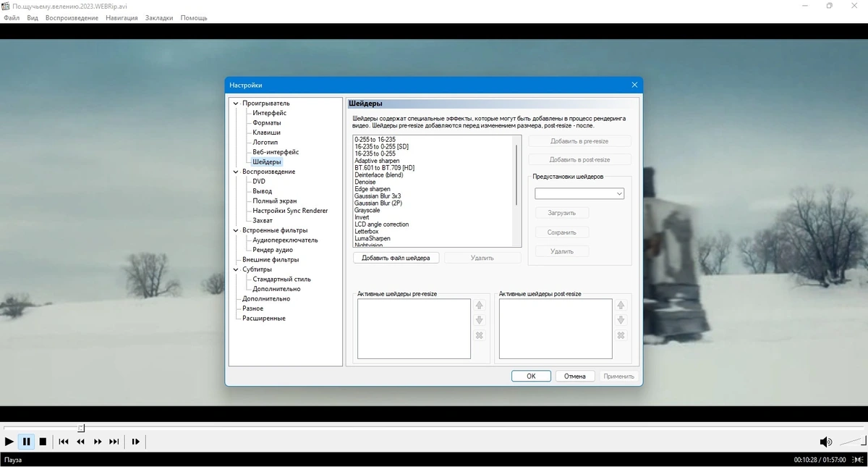
Task: Open the Предустановки шейдеров dropdown
Action: pyautogui.click(x=579, y=193)
